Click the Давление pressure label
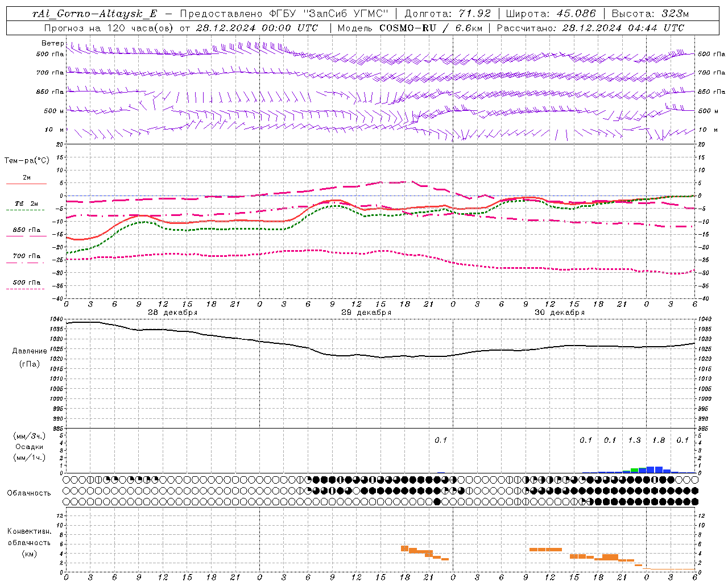 [x=30, y=351]
